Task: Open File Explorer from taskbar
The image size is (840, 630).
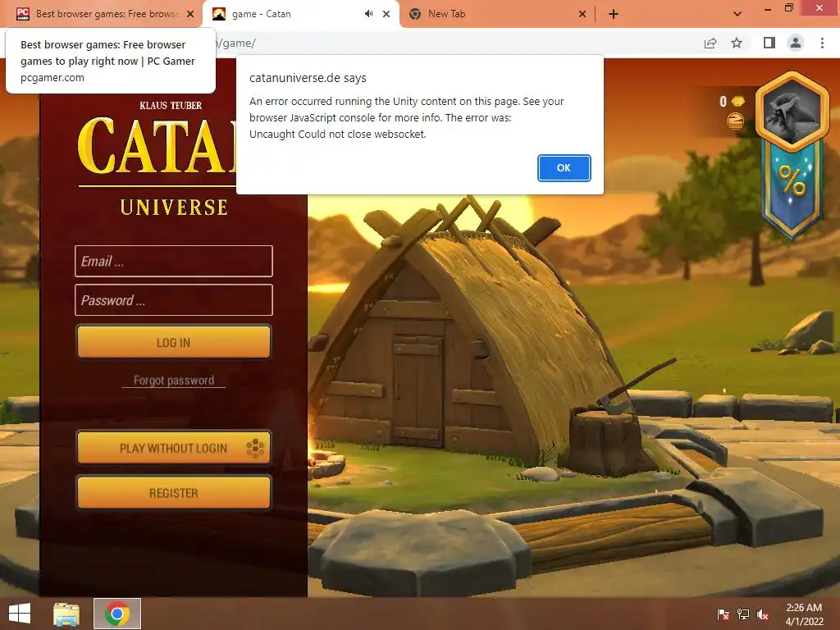Action: pos(66,614)
